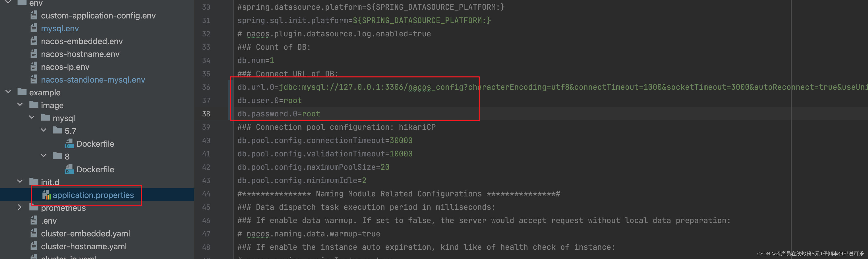
Task: Open the .env file
Action: coord(48,221)
